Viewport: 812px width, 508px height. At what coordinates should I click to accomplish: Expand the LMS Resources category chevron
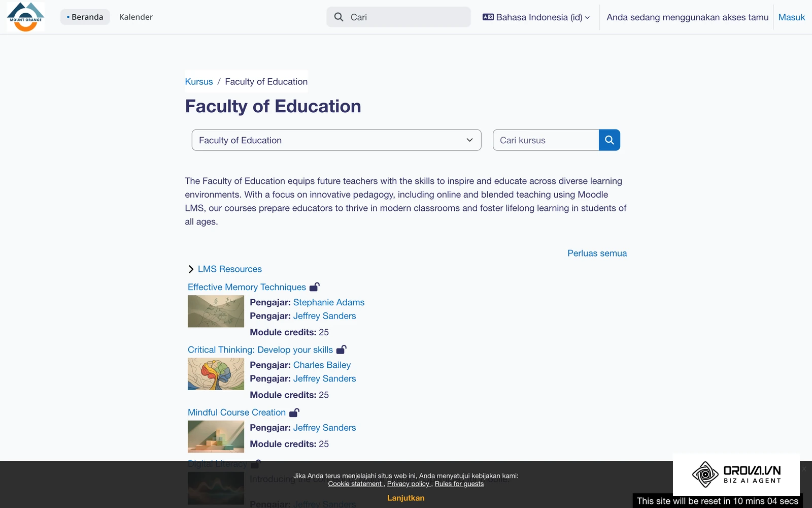[191, 269]
